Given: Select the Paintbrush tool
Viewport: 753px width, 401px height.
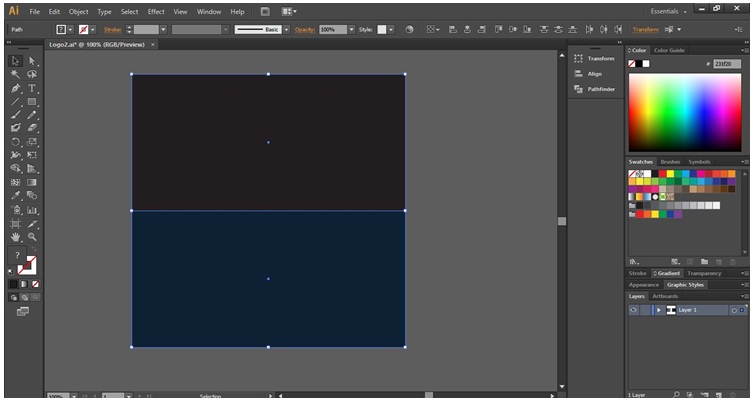Looking at the screenshot, I should 15,115.
